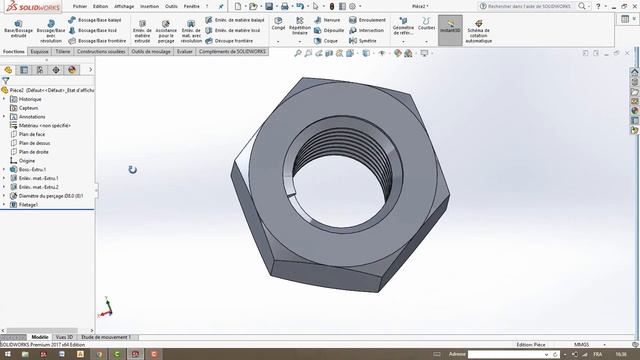The image size is (640, 360).
Task: Open Etude de mouvement 1 tab
Action: (x=106, y=337)
